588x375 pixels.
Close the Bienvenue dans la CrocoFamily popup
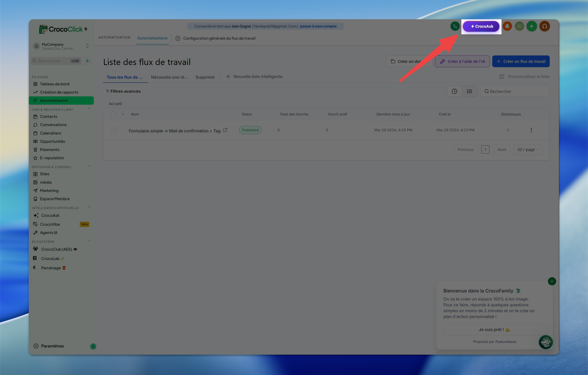point(552,281)
